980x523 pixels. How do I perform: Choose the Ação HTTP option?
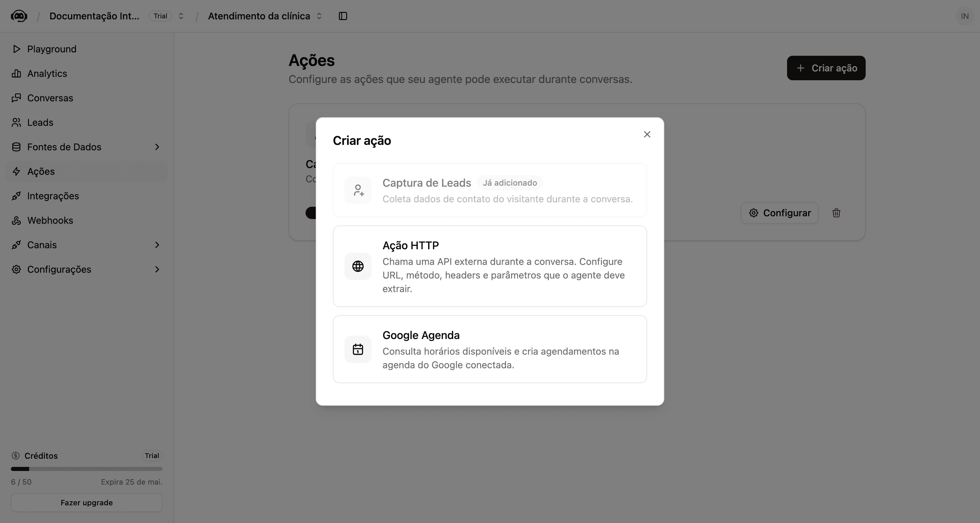click(x=490, y=267)
